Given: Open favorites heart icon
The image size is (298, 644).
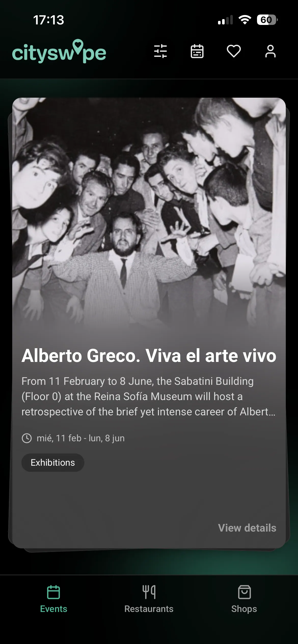Looking at the screenshot, I should pyautogui.click(x=234, y=51).
